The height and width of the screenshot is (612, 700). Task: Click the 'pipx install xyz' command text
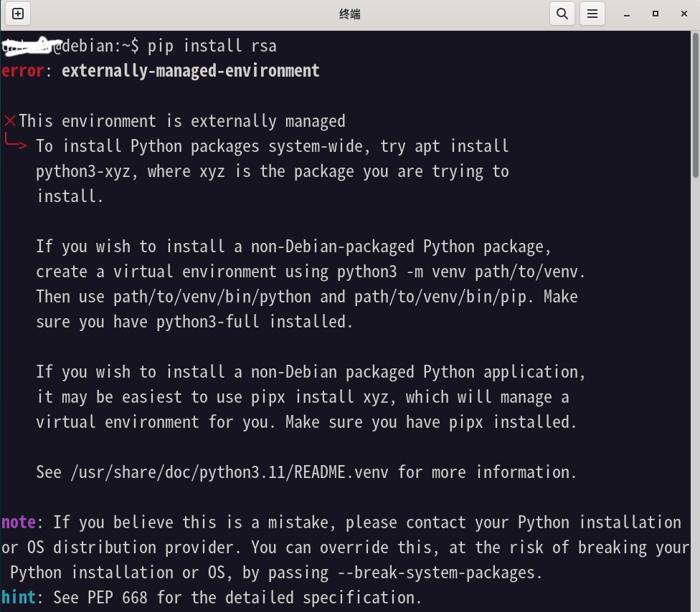[320, 398]
